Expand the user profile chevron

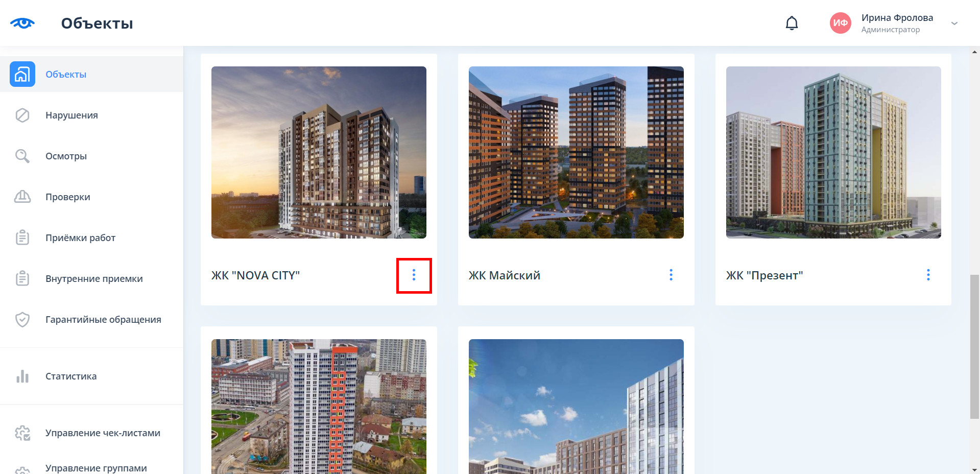pos(954,23)
